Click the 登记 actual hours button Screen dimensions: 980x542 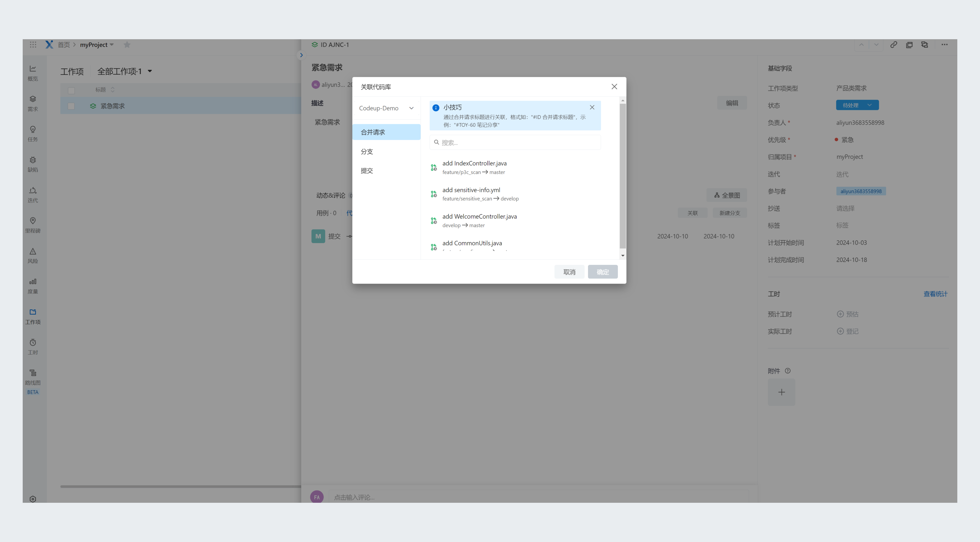point(848,331)
